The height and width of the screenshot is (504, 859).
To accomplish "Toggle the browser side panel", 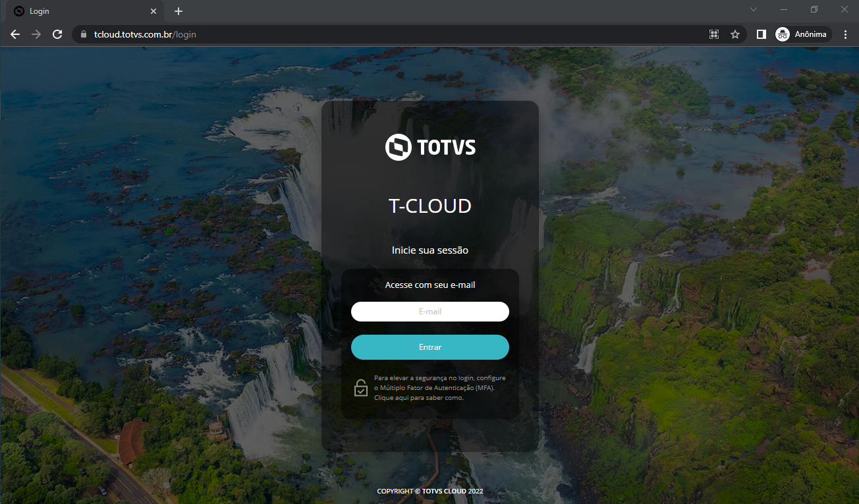I will tap(762, 34).
